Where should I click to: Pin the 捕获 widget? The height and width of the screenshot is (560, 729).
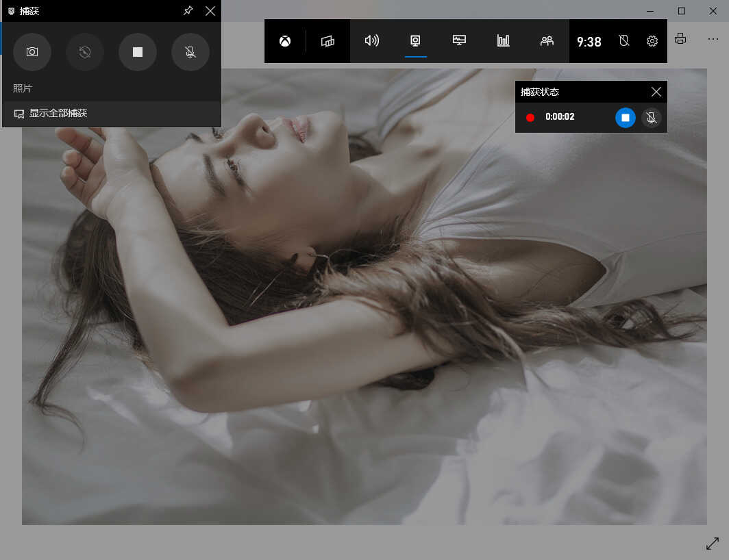pos(188,11)
